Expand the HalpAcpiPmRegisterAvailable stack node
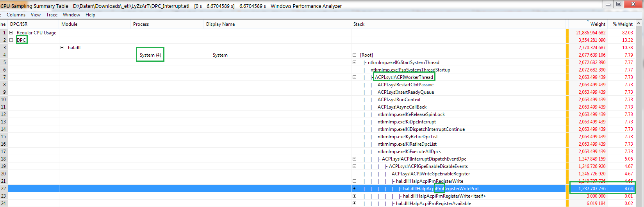 [355, 203]
